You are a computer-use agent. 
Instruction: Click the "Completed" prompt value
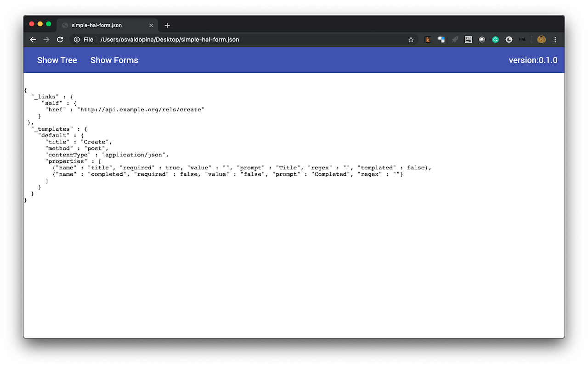tap(331, 174)
